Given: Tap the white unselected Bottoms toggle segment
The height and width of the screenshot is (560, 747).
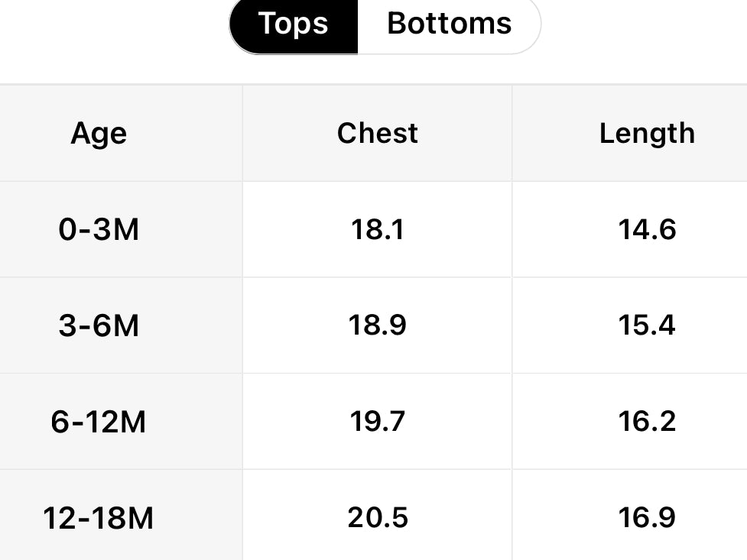Looking at the screenshot, I should [449, 24].
